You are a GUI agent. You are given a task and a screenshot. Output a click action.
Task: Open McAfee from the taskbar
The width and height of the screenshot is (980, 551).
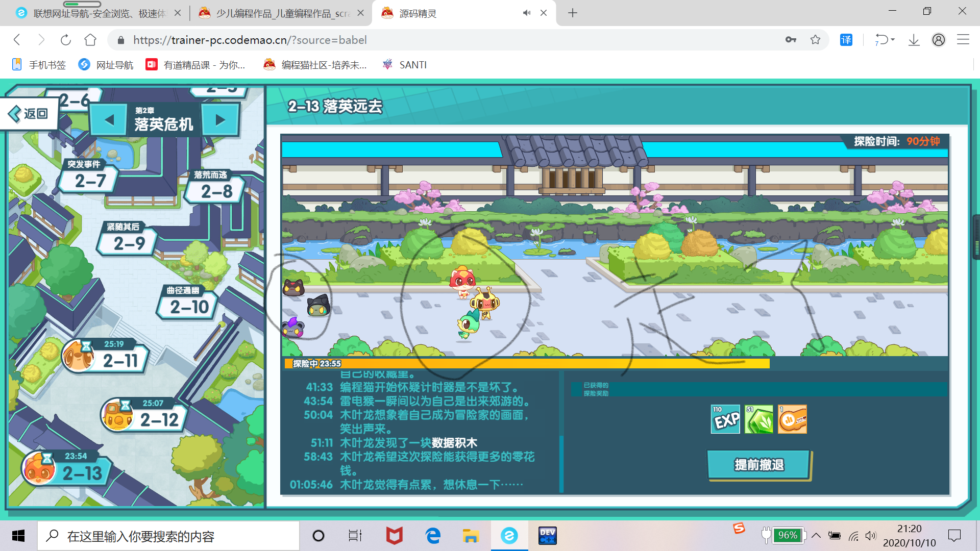click(394, 536)
